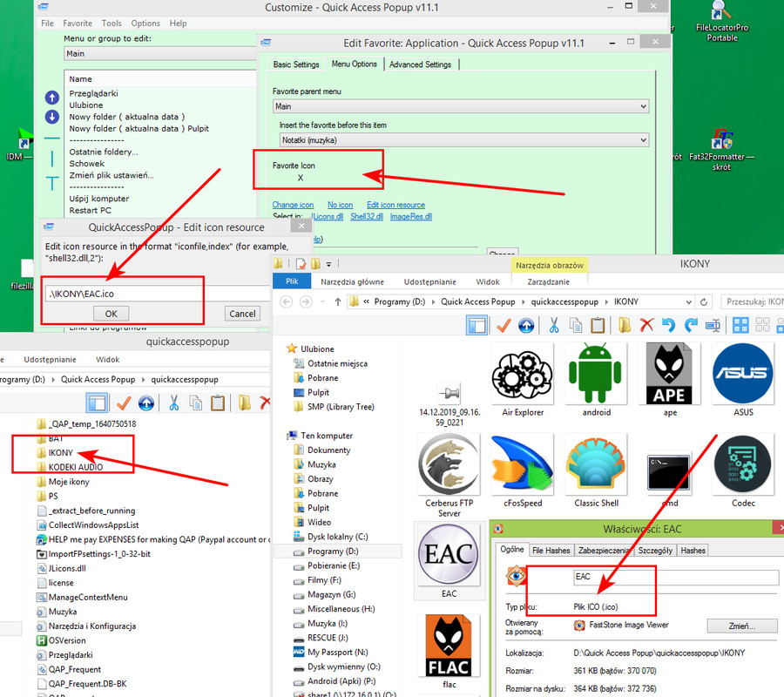Select the EAC icon file

pyautogui.click(x=449, y=561)
